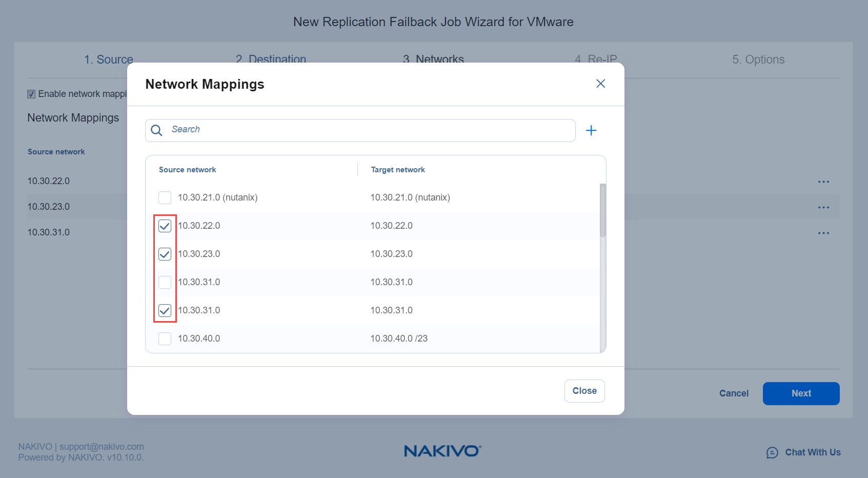The image size is (868, 478).
Task: Close the Network Mappings dialog with X icon
Action: [600, 84]
